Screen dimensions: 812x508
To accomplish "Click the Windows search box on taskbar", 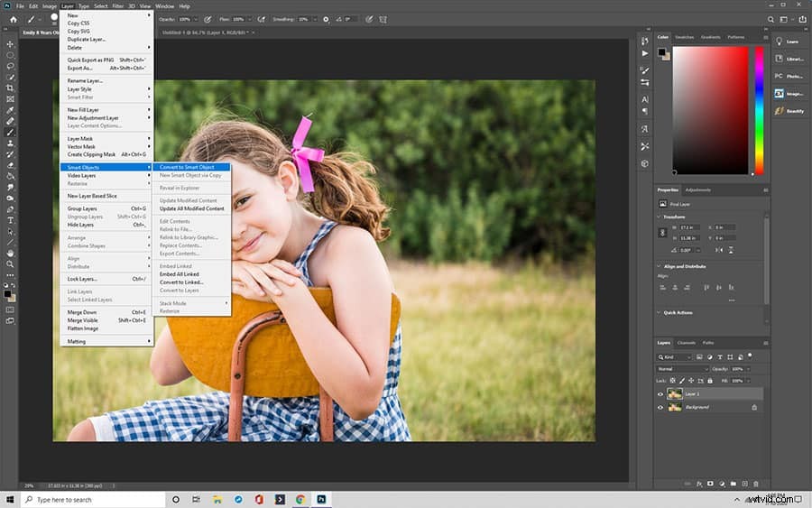I will tap(93, 500).
